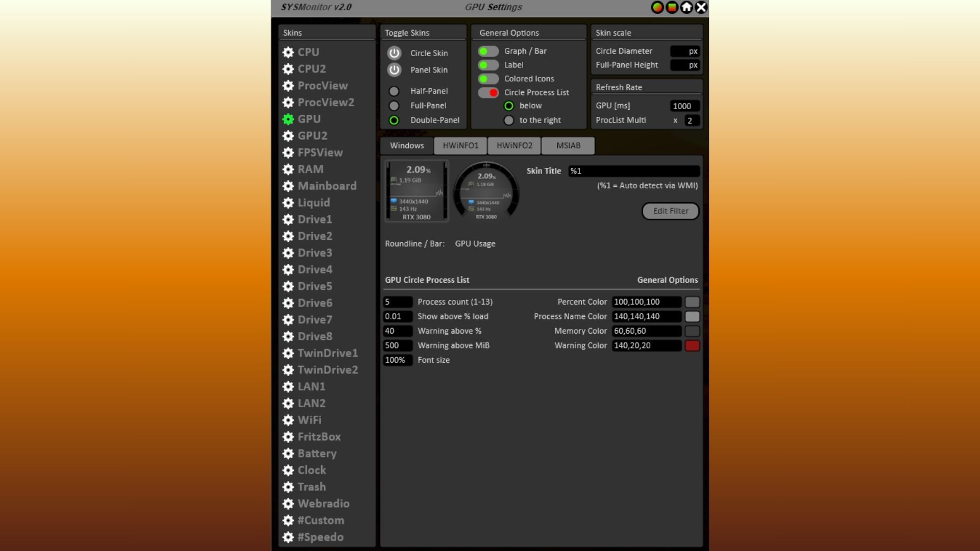Click the circle skin preview thumbnail
Screen dimensions: 980x551
486,191
